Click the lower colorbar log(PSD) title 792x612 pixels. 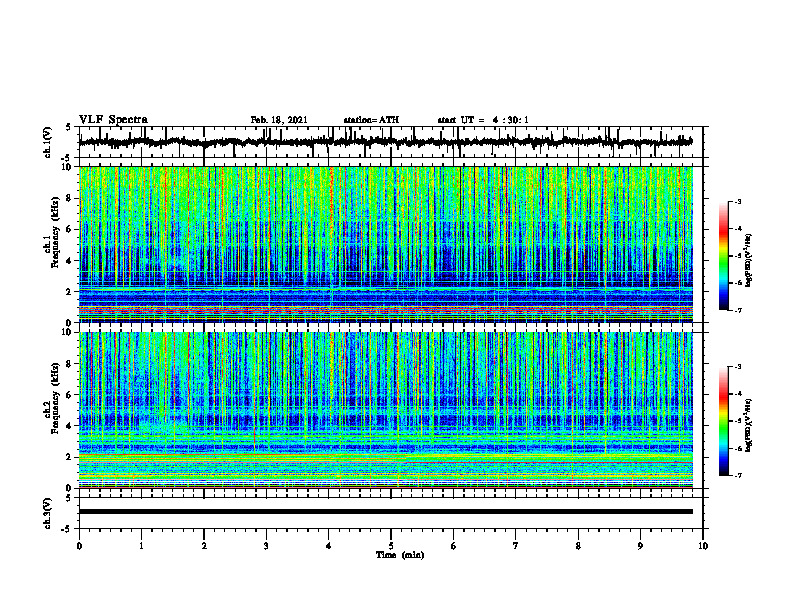(750, 425)
